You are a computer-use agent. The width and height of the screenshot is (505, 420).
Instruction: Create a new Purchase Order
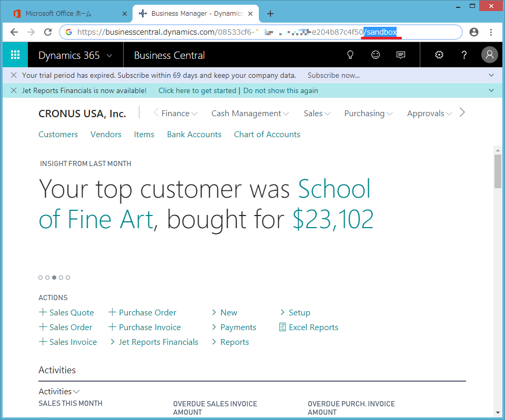[143, 313]
